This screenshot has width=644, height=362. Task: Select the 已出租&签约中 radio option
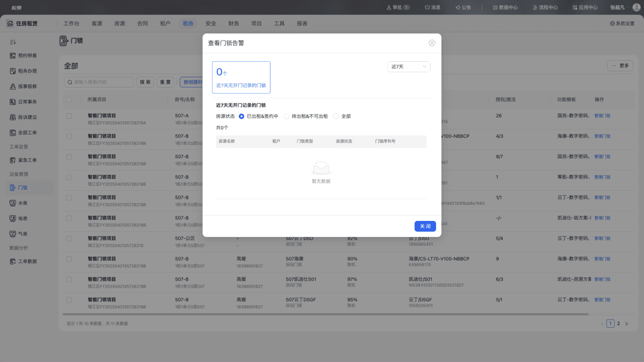click(x=258, y=116)
